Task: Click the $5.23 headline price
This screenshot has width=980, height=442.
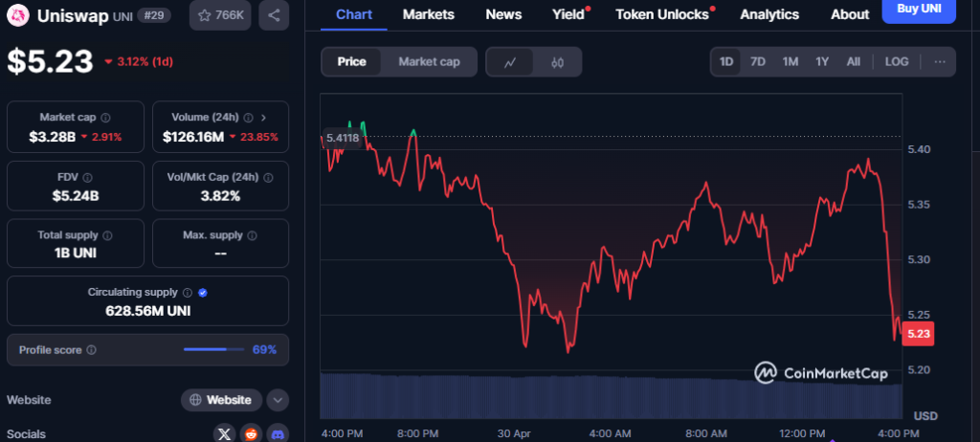Action: tap(50, 61)
